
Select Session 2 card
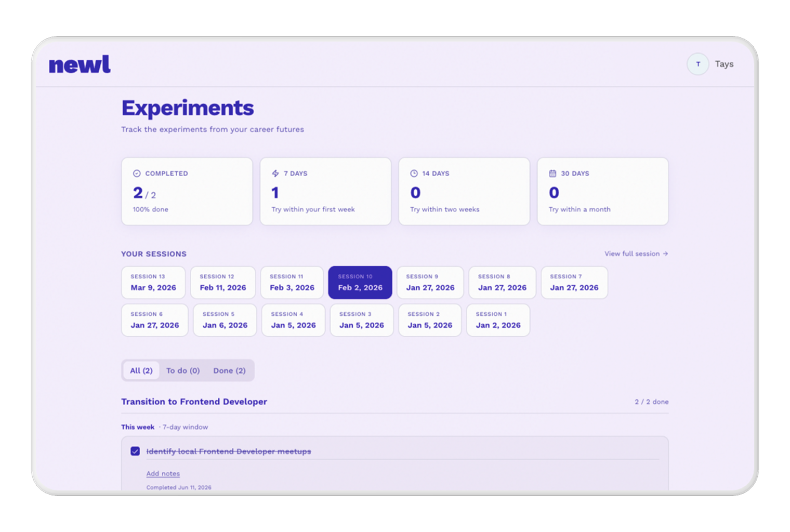(x=430, y=320)
